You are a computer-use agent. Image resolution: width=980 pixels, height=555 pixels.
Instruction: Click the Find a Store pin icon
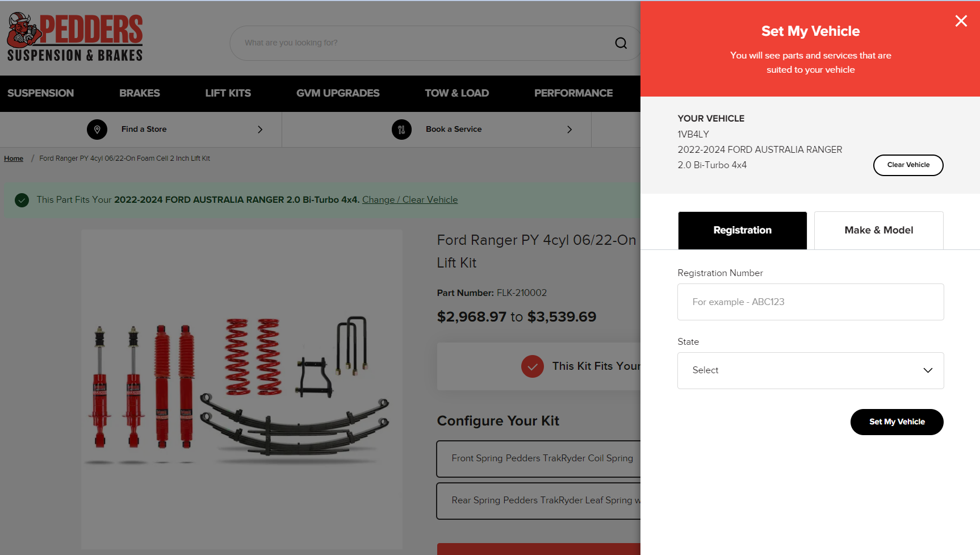coord(97,130)
